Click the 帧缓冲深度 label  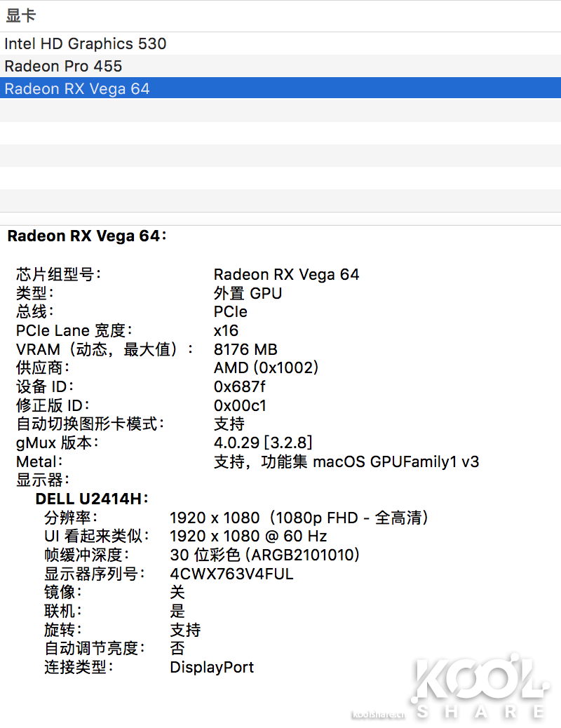point(86,555)
